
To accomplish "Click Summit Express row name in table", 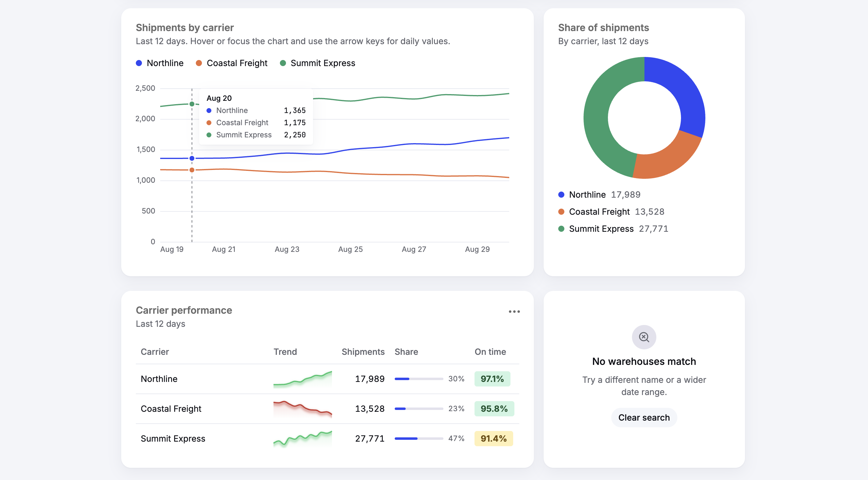I will pyautogui.click(x=173, y=439).
